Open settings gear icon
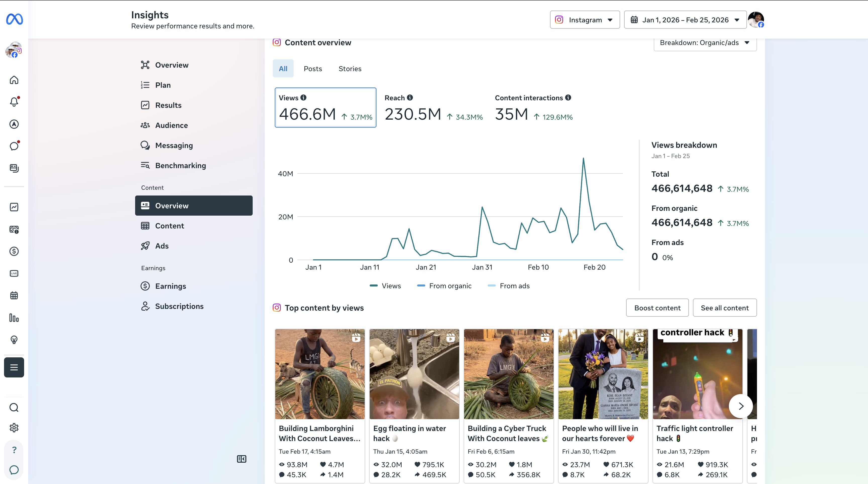 coord(14,428)
